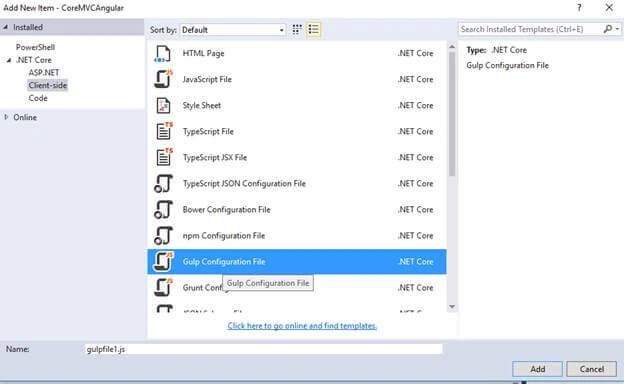Click the Name input field
This screenshot has height=384, width=624.
click(x=263, y=349)
